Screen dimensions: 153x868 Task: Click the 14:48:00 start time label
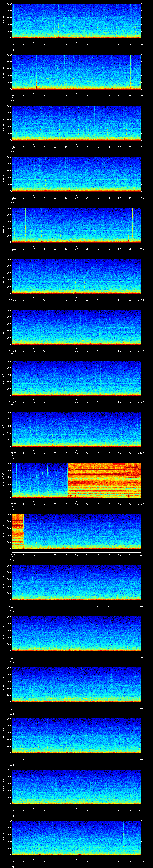pos(12,249)
